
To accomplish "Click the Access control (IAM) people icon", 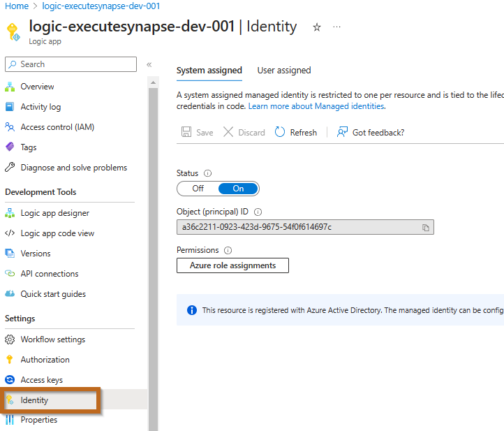I will [10, 127].
